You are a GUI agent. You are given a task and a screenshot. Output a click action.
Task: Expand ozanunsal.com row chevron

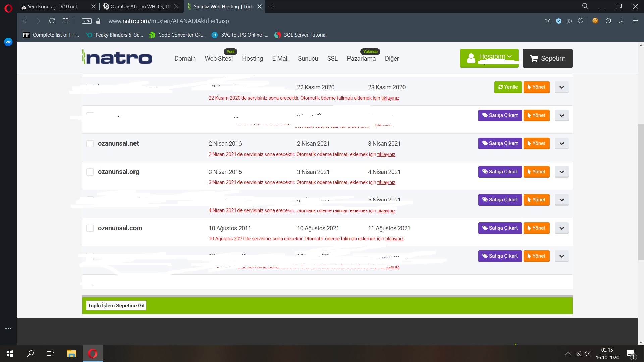[561, 228]
